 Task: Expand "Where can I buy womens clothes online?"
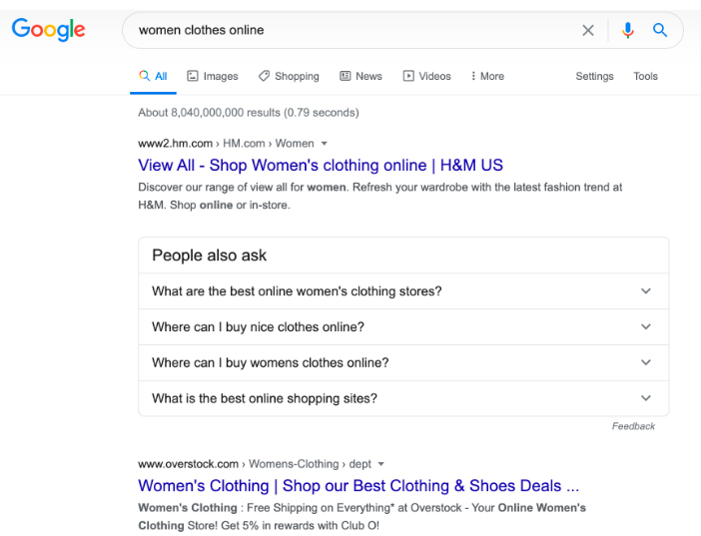pos(404,363)
